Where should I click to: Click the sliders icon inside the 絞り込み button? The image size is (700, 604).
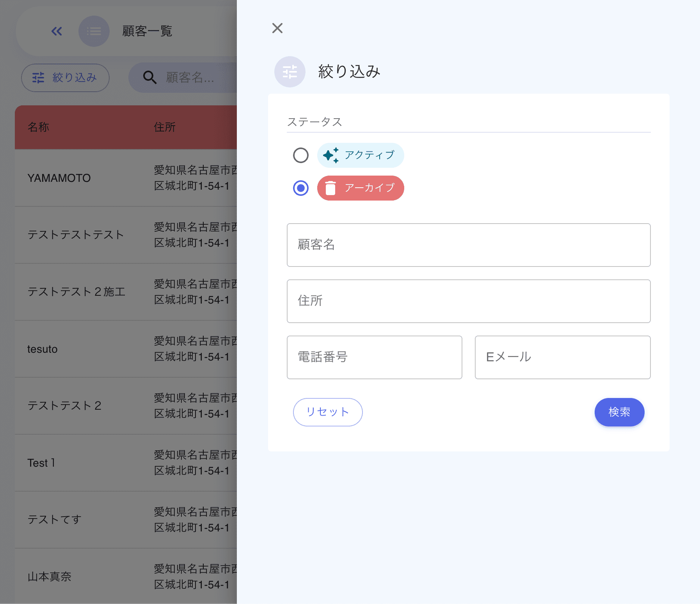point(38,78)
